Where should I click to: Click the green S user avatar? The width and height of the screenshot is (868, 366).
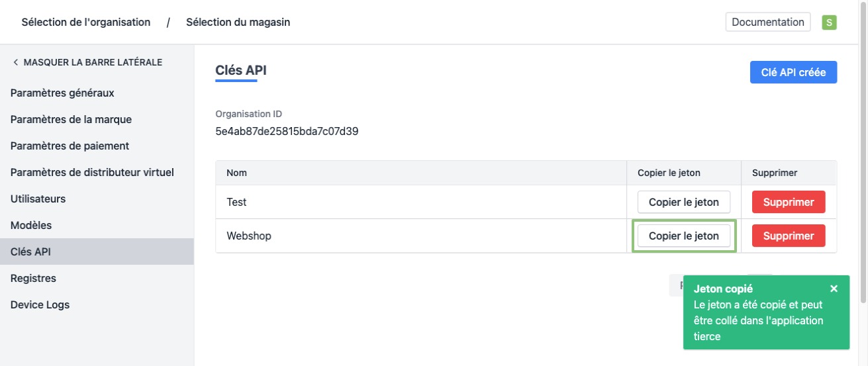[x=829, y=23]
